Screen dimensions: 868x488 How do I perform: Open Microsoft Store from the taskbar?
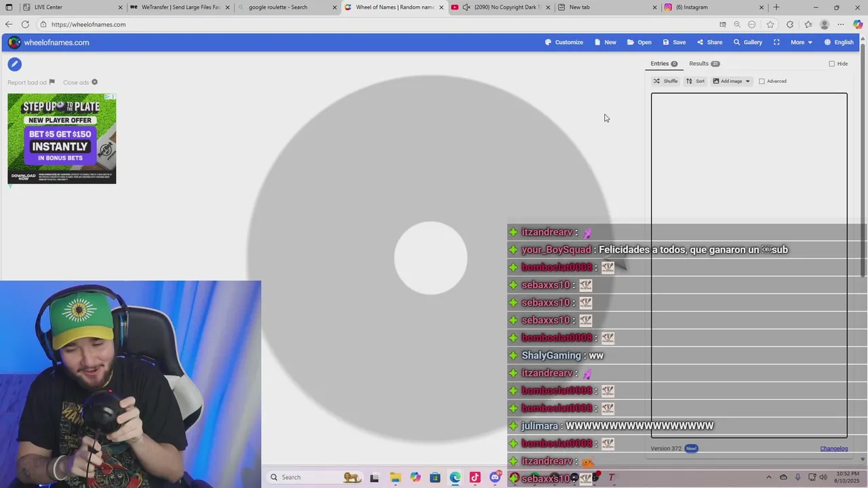click(435, 478)
